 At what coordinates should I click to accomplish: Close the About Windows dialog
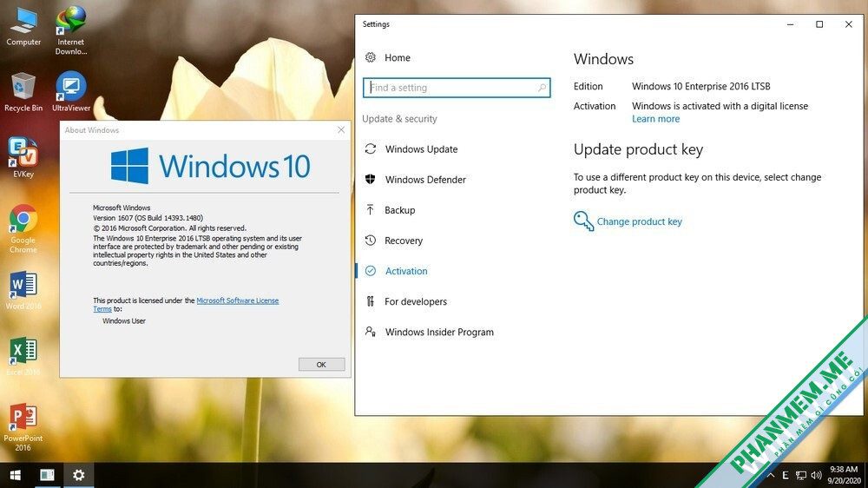click(341, 129)
